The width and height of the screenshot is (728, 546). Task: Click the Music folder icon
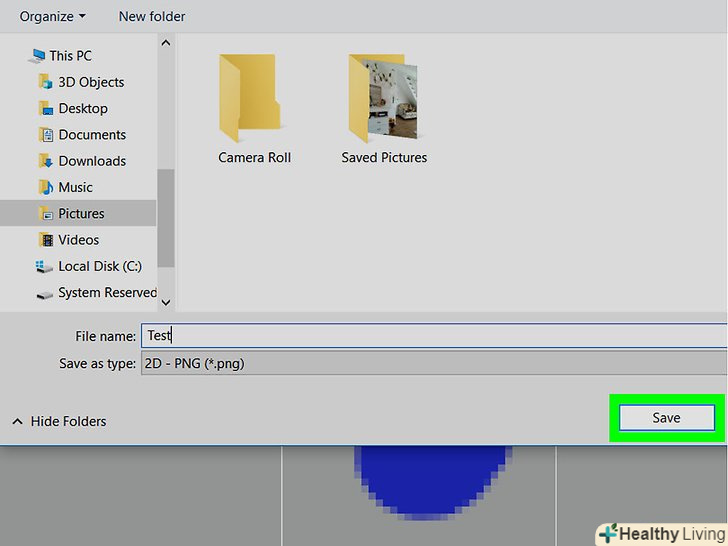tap(46, 187)
